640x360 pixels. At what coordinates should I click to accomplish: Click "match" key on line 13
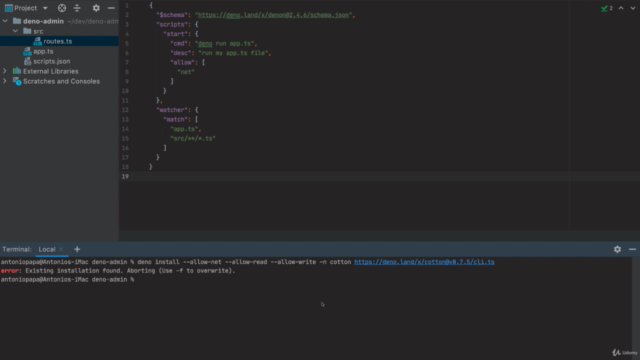[175, 120]
